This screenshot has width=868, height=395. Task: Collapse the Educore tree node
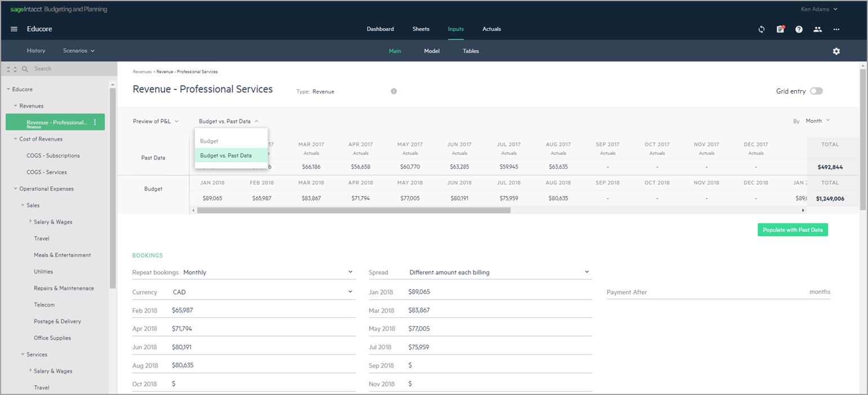8,90
